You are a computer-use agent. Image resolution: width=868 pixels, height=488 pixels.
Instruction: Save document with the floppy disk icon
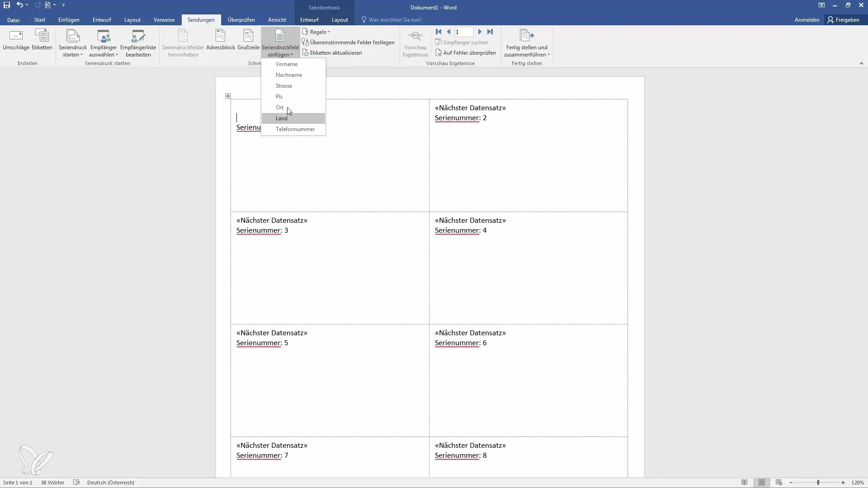pyautogui.click(x=7, y=5)
